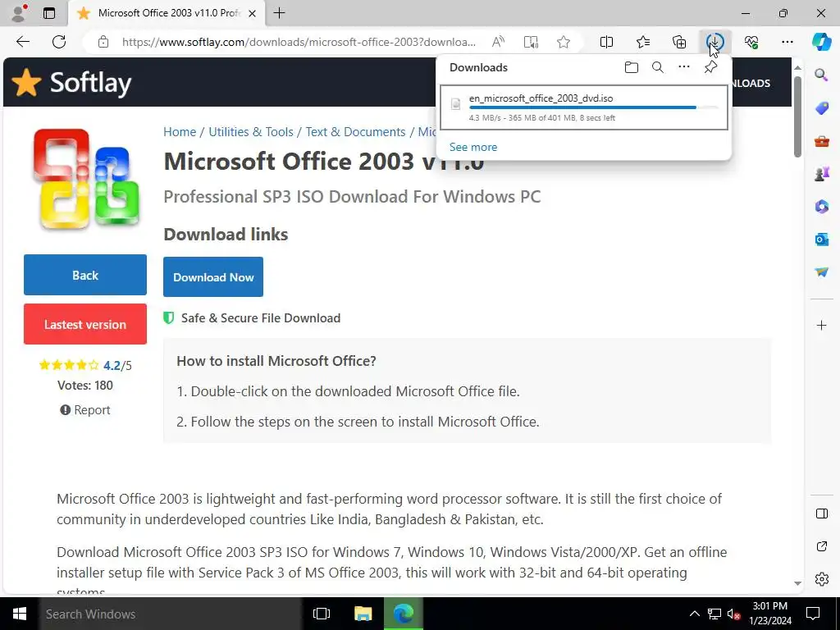Open volume control in tray
The image size is (840, 630).
pyautogui.click(x=734, y=614)
